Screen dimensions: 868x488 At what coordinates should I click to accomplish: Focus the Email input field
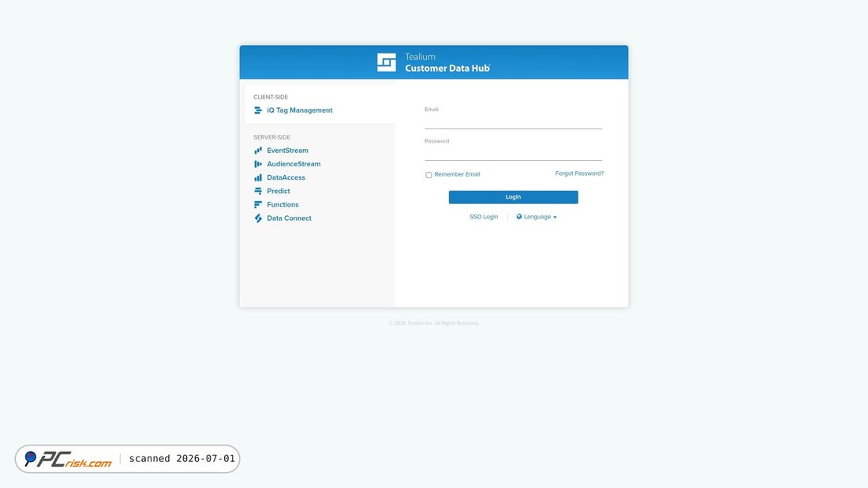513,121
